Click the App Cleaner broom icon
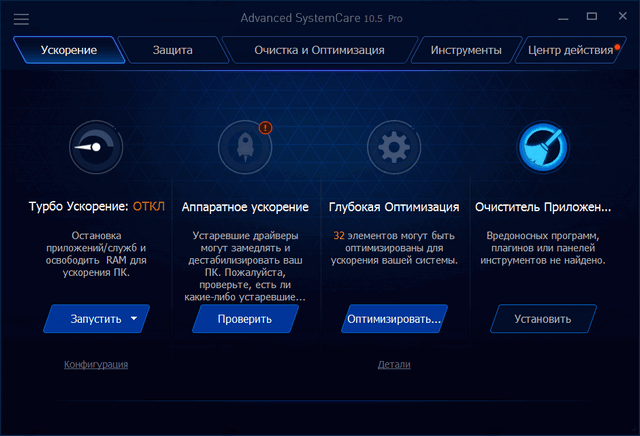640x436 pixels. pos(542,147)
